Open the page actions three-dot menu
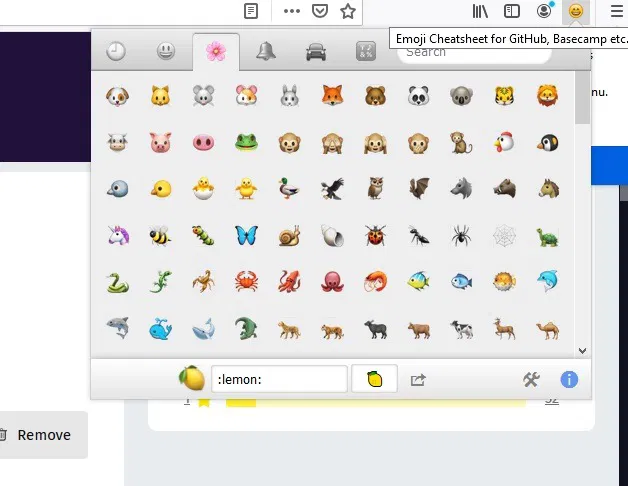628x486 pixels. pyautogui.click(x=292, y=11)
